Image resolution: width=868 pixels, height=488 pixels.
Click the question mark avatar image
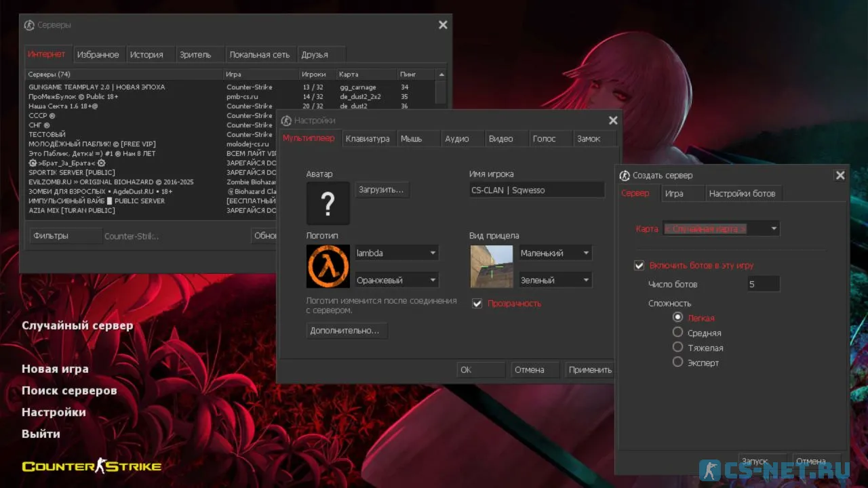(328, 203)
